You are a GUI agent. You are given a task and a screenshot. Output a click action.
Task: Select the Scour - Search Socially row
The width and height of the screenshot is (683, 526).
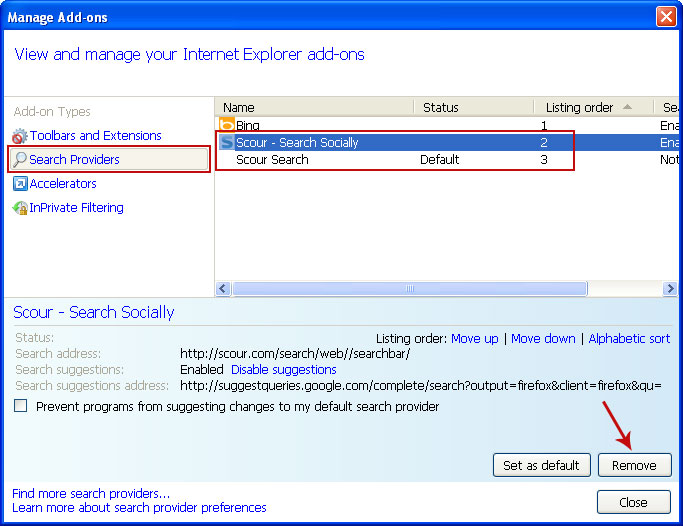point(446,142)
